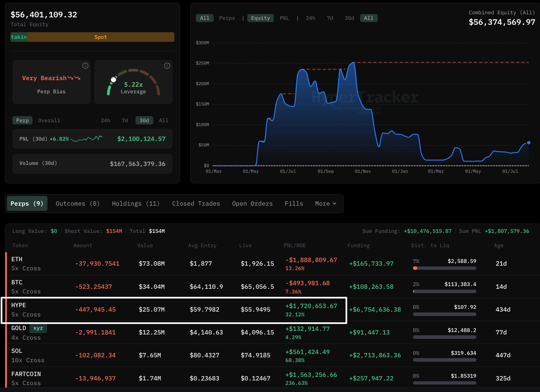Click the latest equity chart data point
Image resolution: width=540 pixels, height=392 pixels.
[x=528, y=143]
